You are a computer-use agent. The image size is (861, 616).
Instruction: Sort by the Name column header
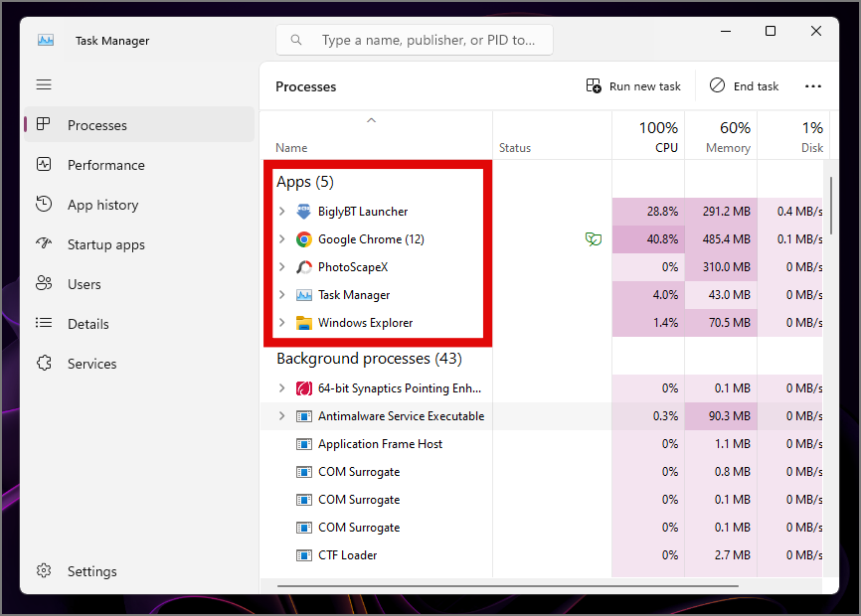click(376, 135)
